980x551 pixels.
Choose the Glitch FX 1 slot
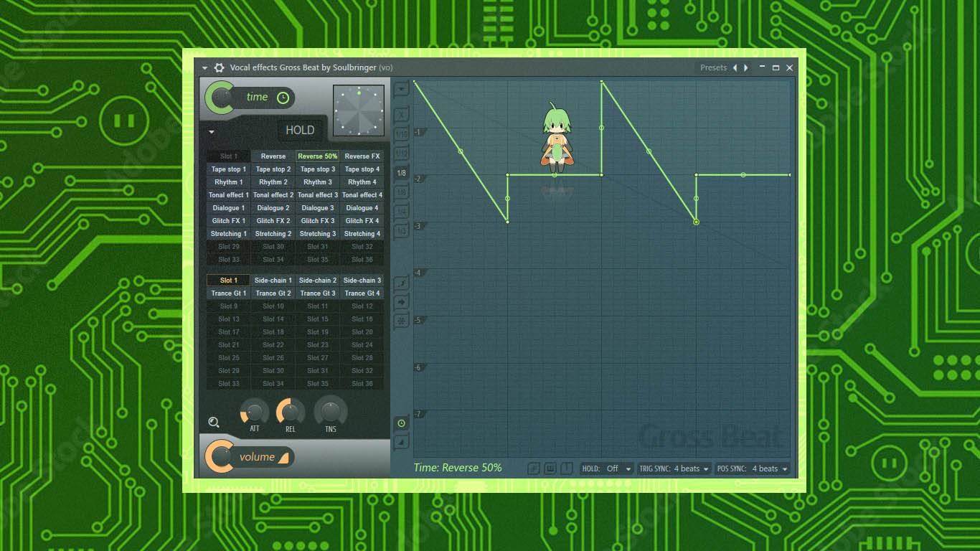tap(229, 221)
